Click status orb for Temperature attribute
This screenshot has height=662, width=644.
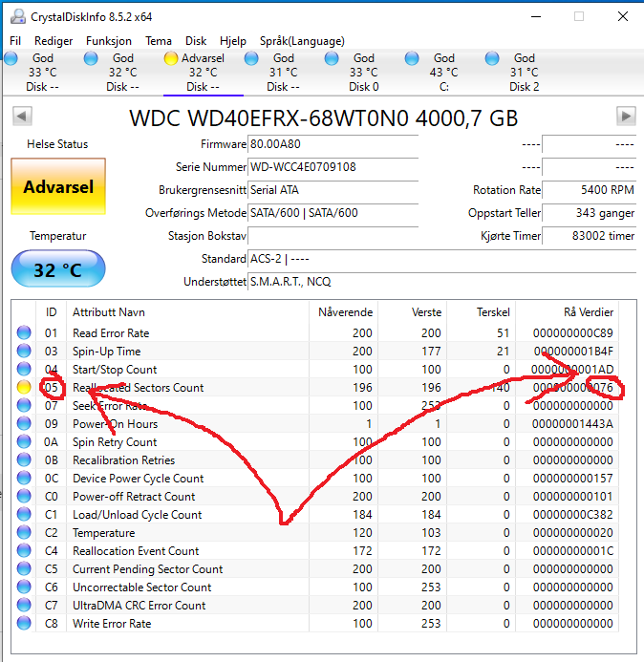pos(24,532)
